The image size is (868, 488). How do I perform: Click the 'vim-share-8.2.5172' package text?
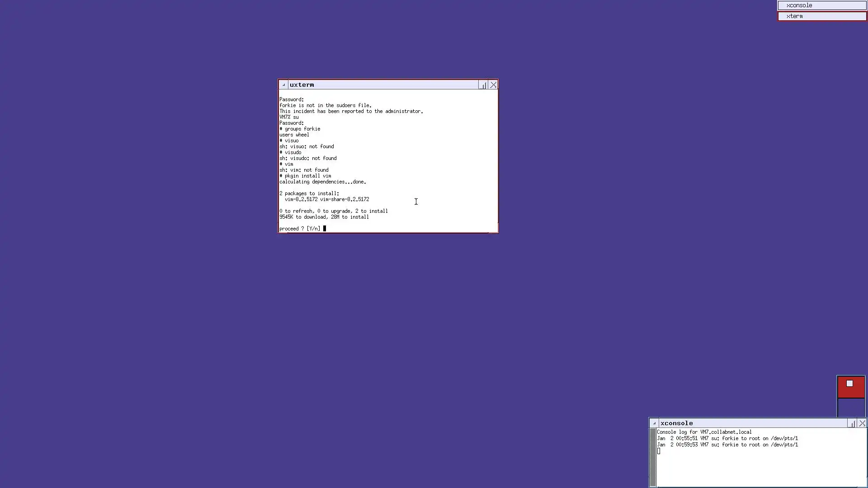click(344, 199)
